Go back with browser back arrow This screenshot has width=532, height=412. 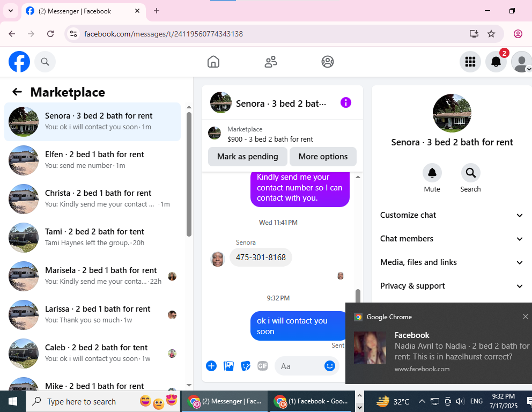(x=12, y=34)
